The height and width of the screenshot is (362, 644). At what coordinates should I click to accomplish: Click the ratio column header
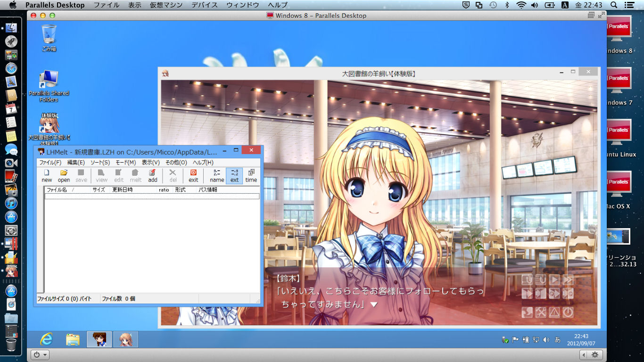[165, 189]
